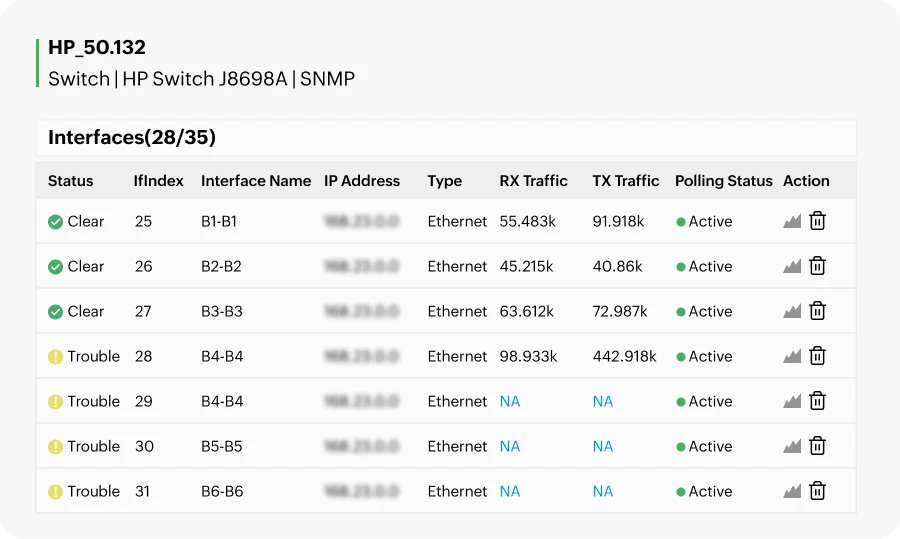Click yellow Trouble icon in IfIndex 29 row

[x=55, y=401]
